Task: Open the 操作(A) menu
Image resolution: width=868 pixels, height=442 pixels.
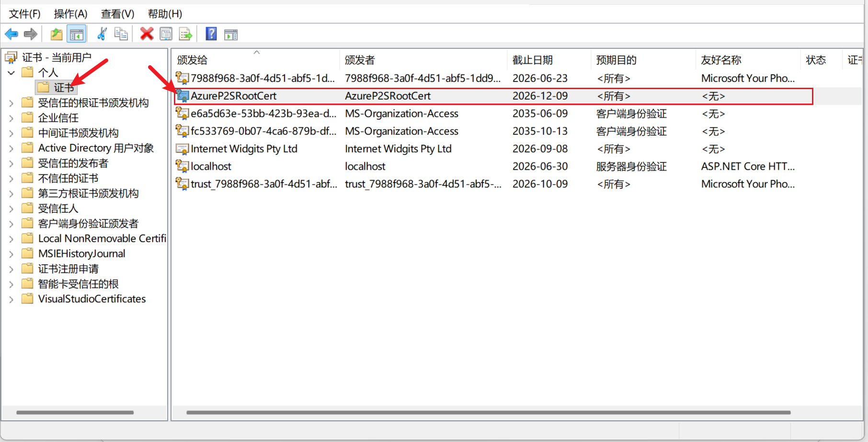Action: 70,14
